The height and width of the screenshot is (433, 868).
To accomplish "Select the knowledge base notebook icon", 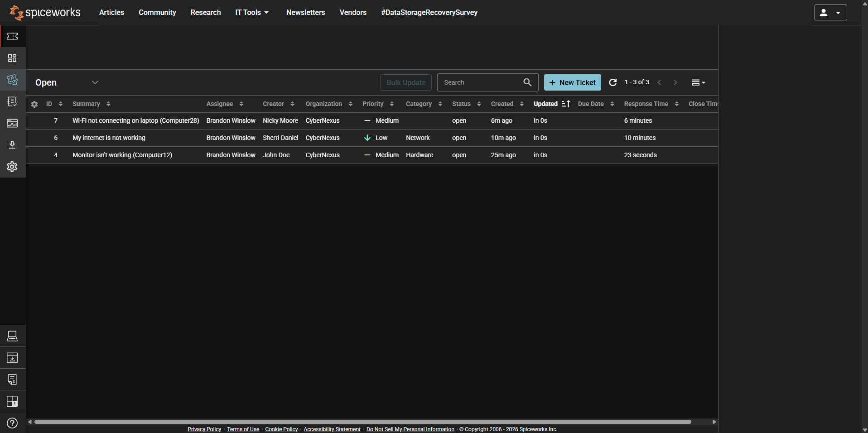I will tap(12, 101).
